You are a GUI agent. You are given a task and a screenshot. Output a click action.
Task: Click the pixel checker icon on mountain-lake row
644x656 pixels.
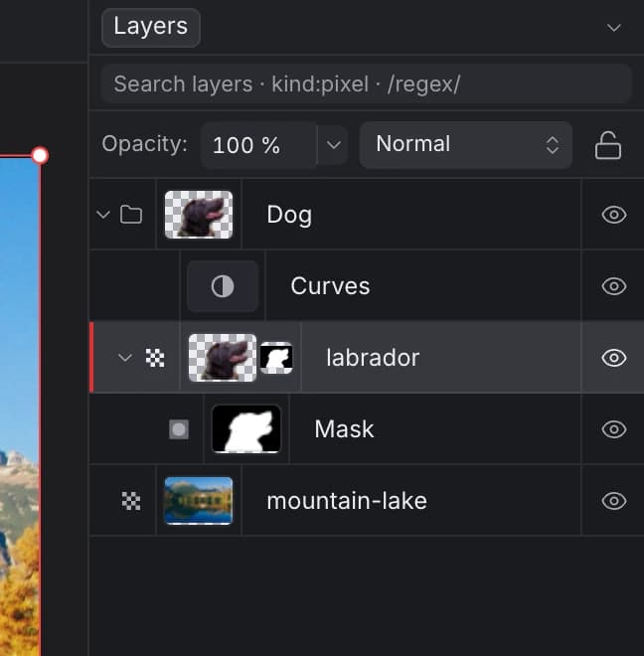tap(131, 501)
